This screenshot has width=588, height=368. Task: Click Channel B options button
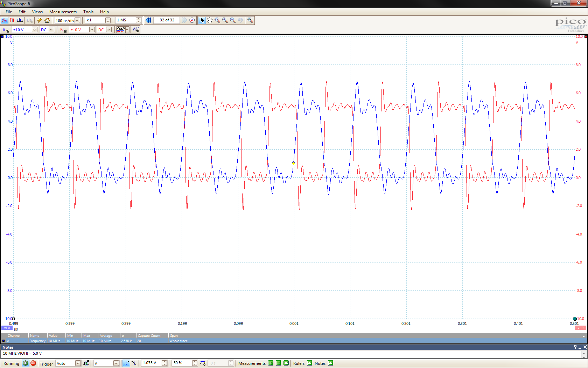pyautogui.click(x=63, y=30)
